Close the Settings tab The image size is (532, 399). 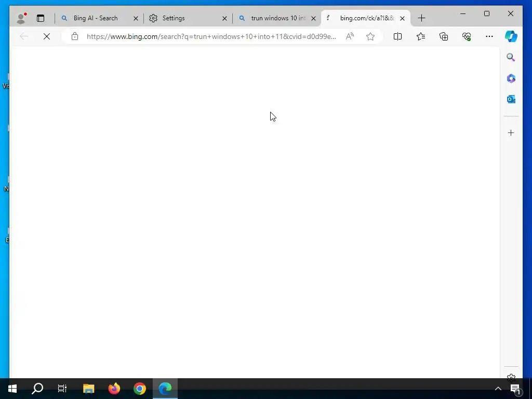(224, 18)
